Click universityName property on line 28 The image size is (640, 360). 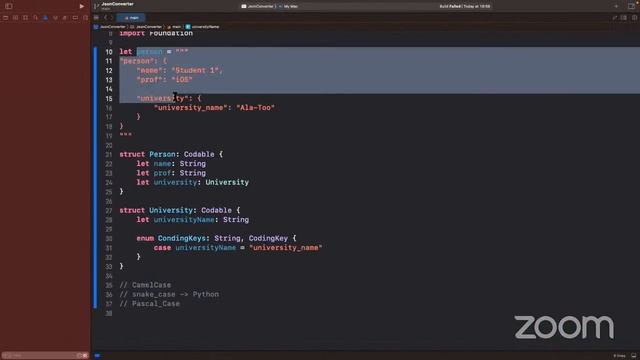184,220
